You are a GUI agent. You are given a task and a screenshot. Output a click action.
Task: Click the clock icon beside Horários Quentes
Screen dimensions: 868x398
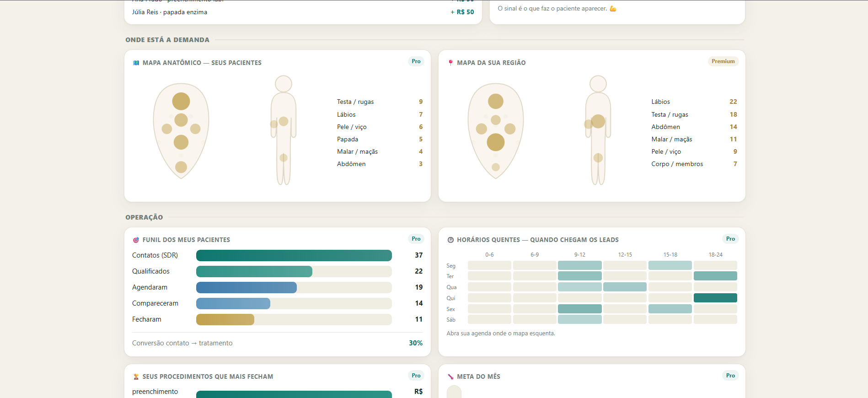pyautogui.click(x=450, y=240)
